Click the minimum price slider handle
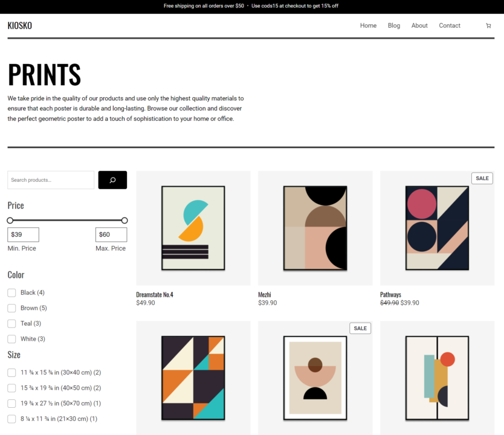The width and height of the screenshot is (504, 435). (10, 221)
